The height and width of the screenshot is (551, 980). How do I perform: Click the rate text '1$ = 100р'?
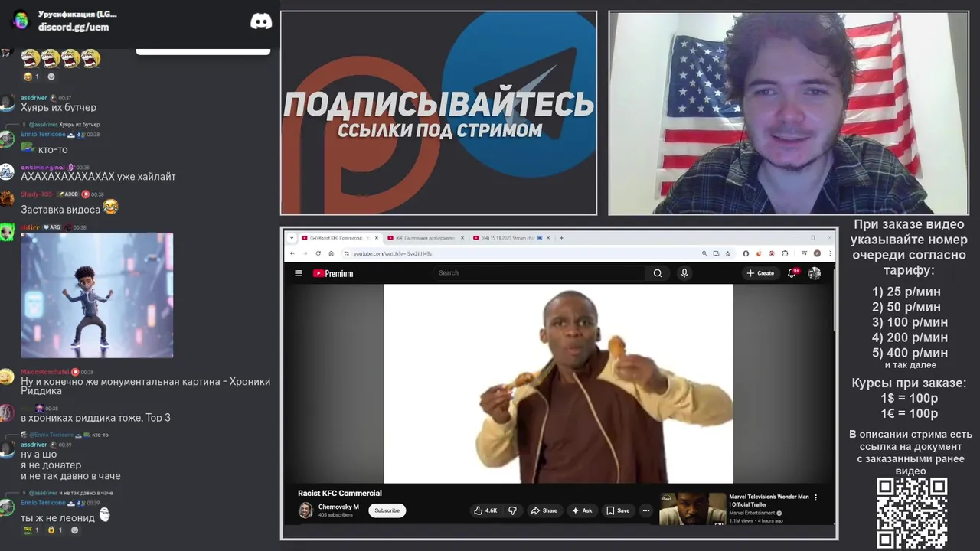point(910,398)
